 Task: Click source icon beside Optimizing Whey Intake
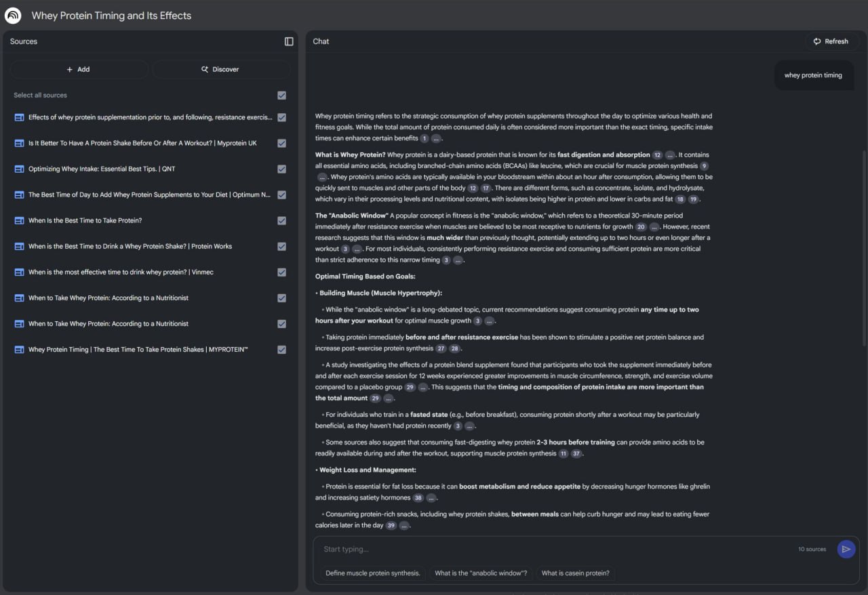coord(19,169)
